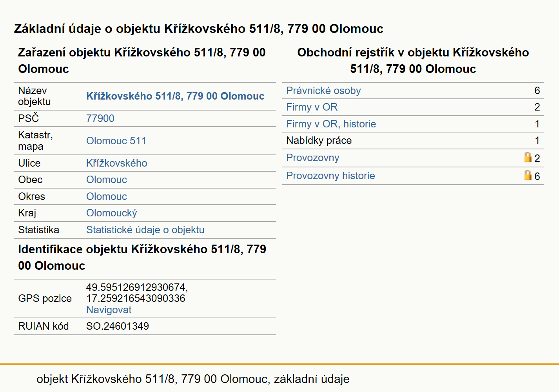Click the lock icon beside Provozovny count
Viewport: 559px width, 392px height.
(x=528, y=157)
